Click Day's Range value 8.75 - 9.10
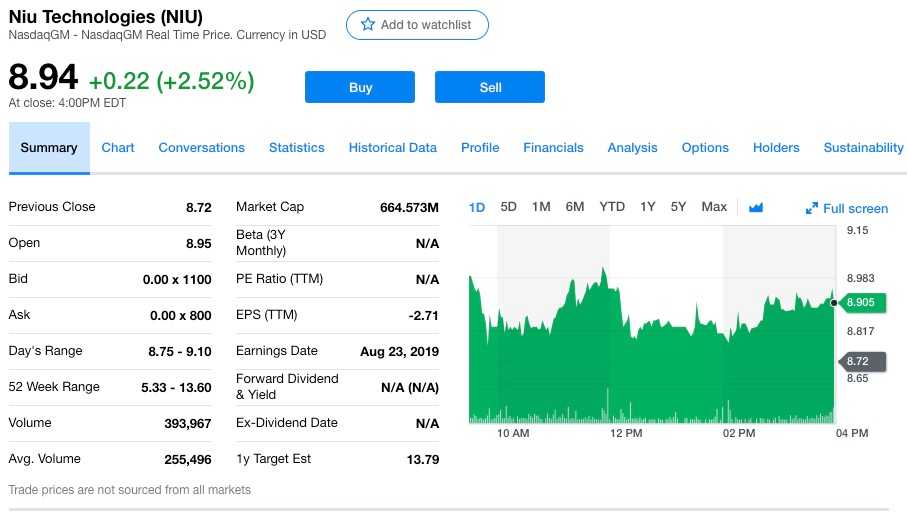 (180, 352)
